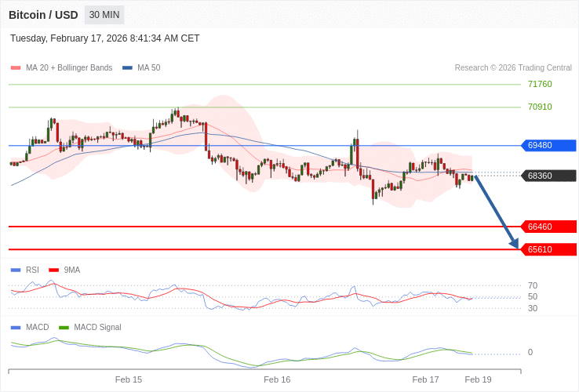The image size is (579, 392).
Task: Click the MA 50 legend swatch
Action: [x=127, y=68]
